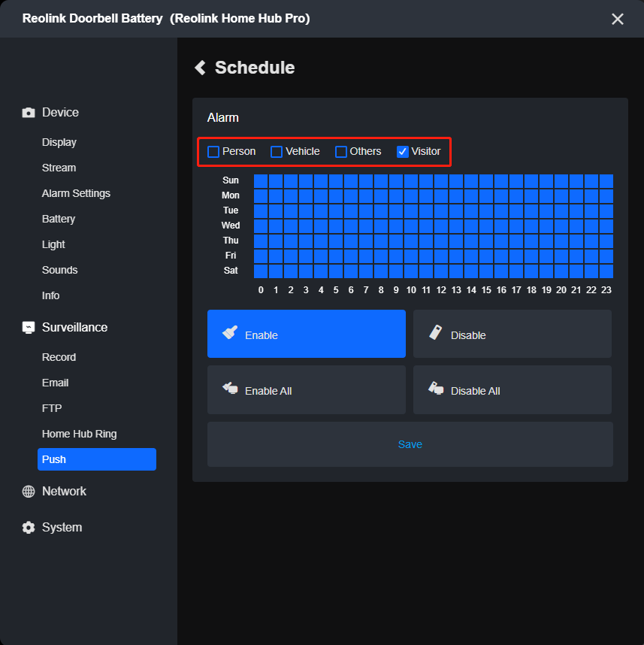Open the Email settings page

(55, 383)
